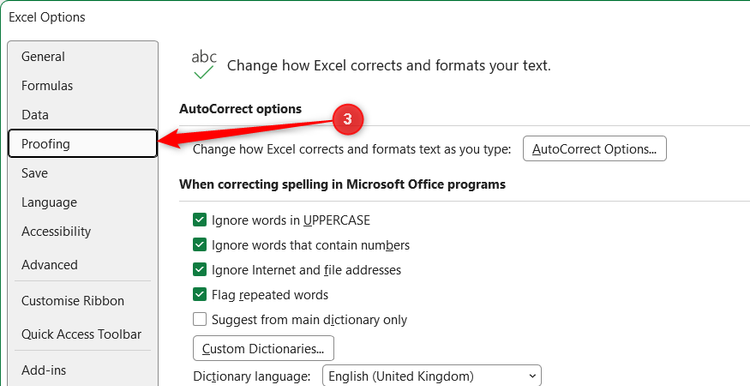Open Custom Dictionaries dialog
Image resolution: width=750 pixels, height=386 pixels.
click(x=264, y=348)
